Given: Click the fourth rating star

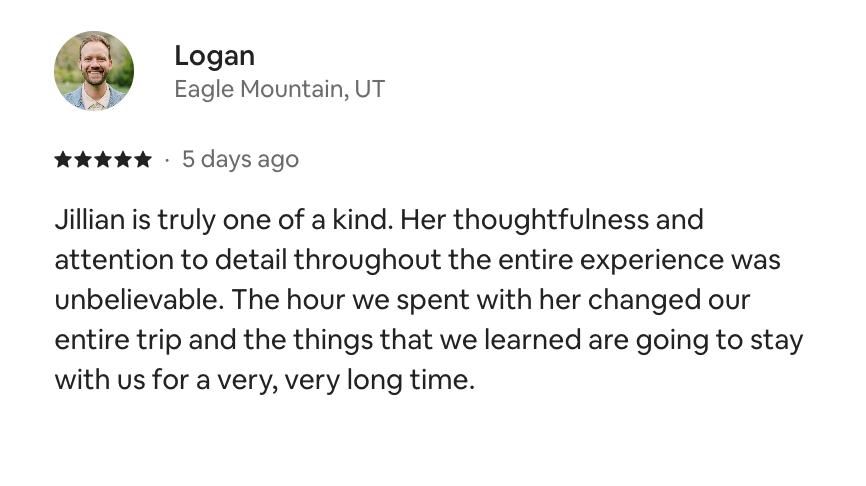Looking at the screenshot, I should click(123, 160).
